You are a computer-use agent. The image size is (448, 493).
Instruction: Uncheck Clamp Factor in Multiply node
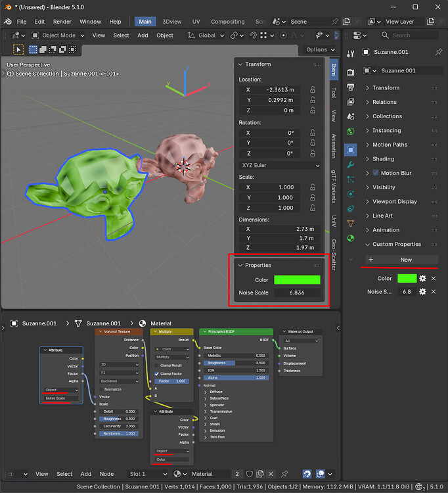[157, 374]
